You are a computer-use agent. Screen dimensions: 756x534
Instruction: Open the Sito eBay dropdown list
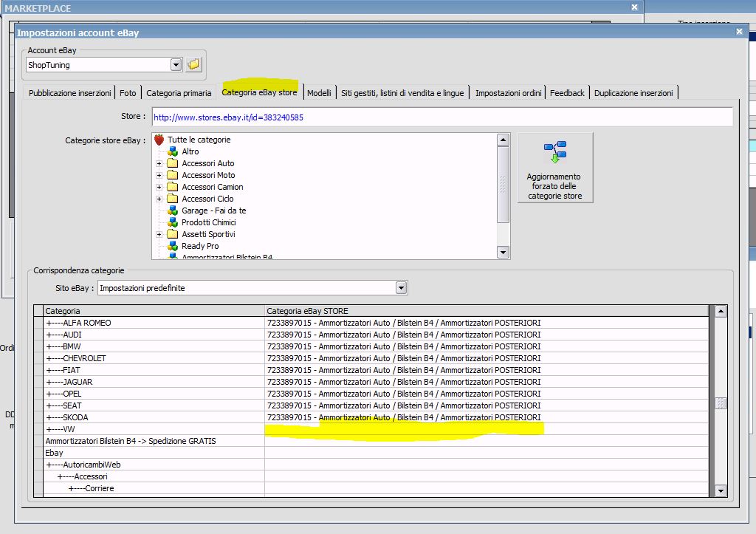click(401, 288)
